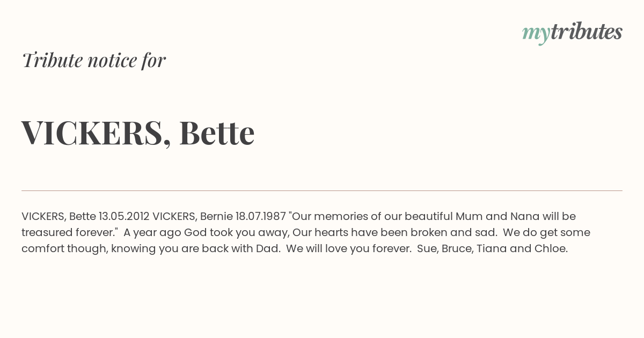
Task: Click the green "my" in the logo
Action: click(536, 34)
